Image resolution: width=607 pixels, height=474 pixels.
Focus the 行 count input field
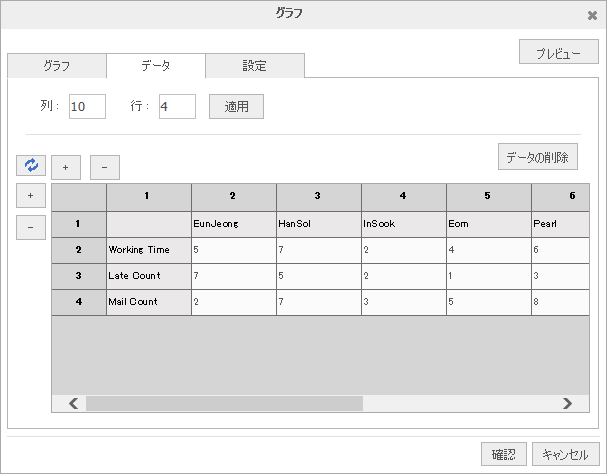coord(177,106)
